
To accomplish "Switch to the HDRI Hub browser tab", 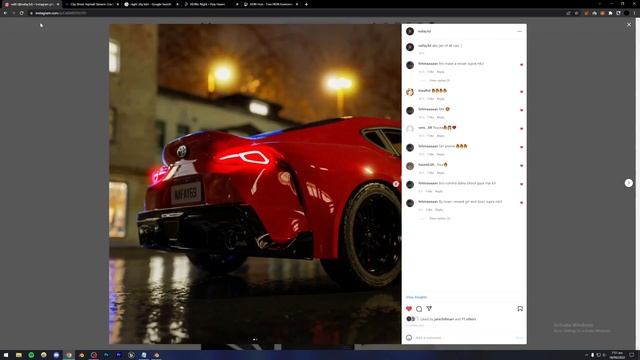I will coord(270,4).
